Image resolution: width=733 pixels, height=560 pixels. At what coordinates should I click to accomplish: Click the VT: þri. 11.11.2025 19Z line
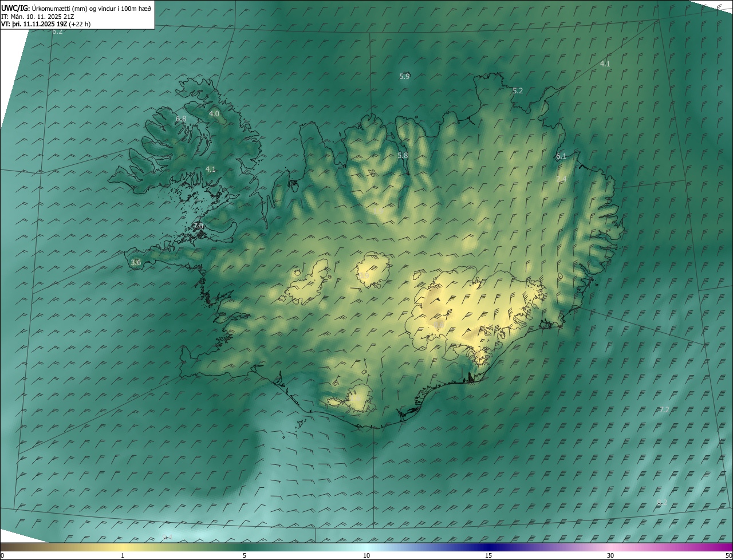point(46,24)
